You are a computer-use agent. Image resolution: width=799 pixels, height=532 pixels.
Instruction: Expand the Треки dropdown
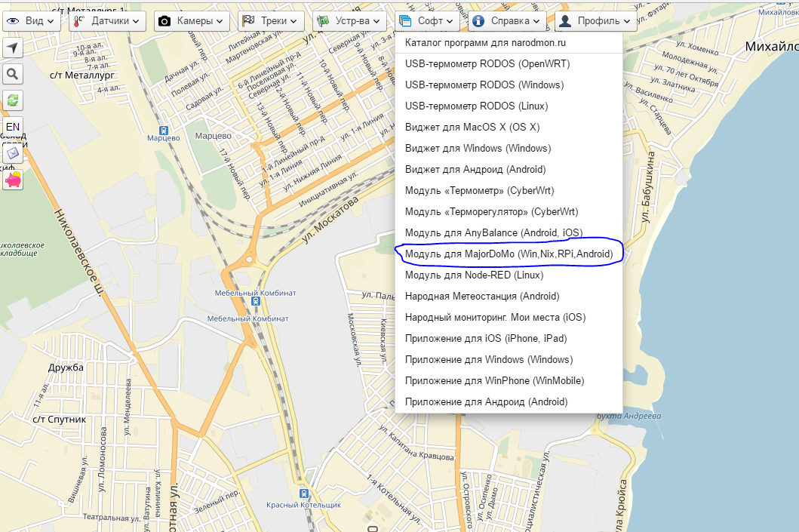(x=271, y=21)
